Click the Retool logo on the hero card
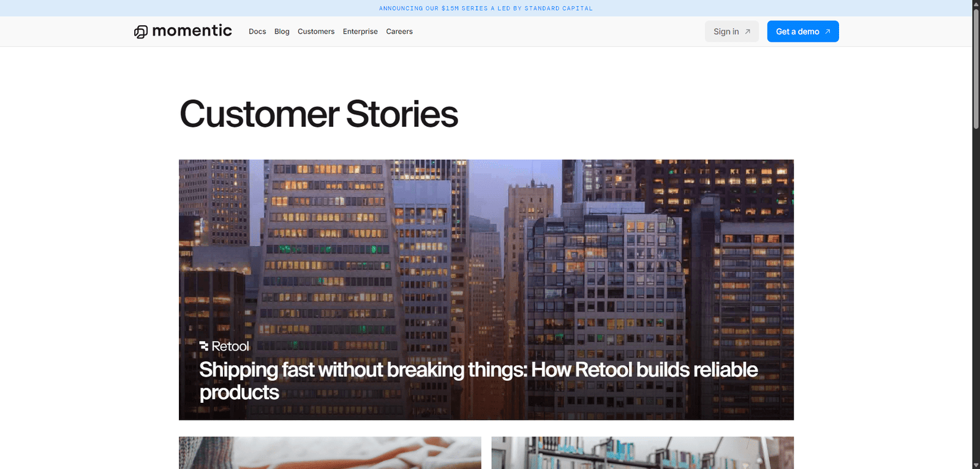The height and width of the screenshot is (469, 980). tap(224, 346)
